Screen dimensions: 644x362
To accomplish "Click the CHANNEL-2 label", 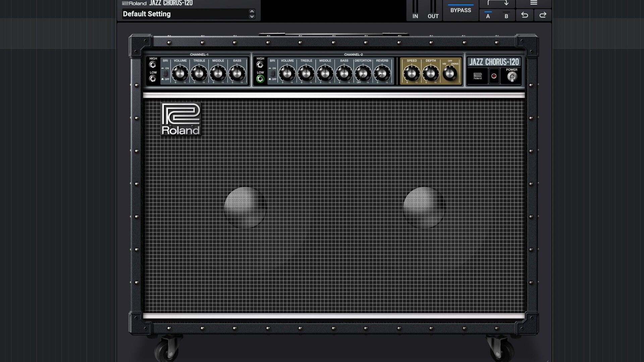I will click(353, 55).
